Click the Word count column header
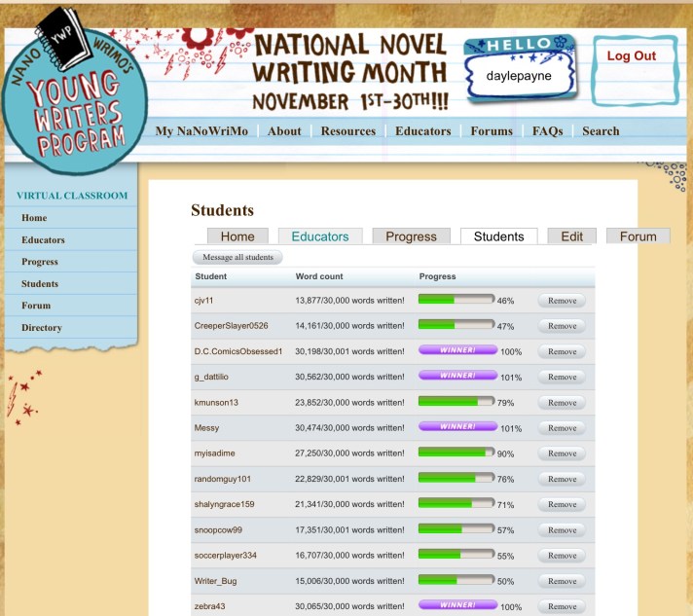Screen dimensions: 693x616 (x=319, y=276)
